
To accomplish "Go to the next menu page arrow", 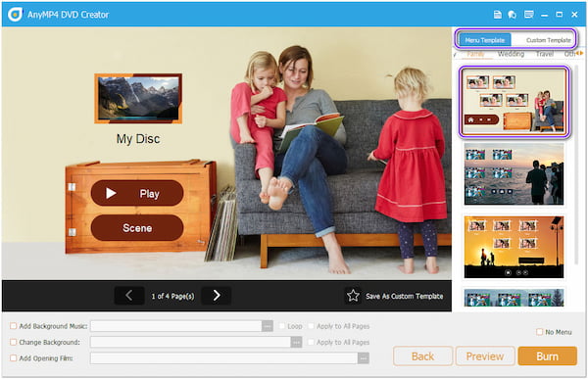I will [217, 296].
